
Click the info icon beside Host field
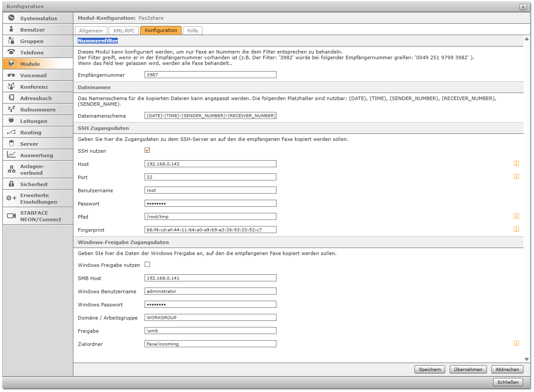[x=516, y=164]
